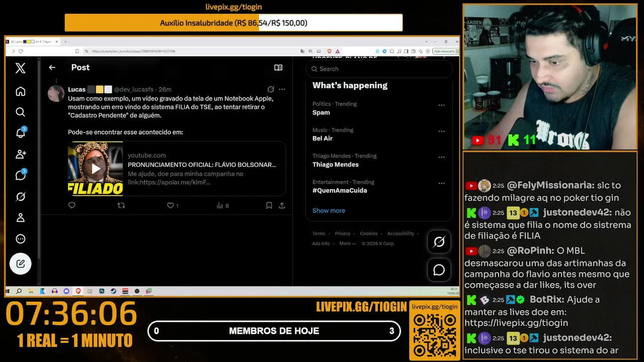The image size is (644, 362).
Task: Open Explore search icon in X sidebar
Action: 21,112
